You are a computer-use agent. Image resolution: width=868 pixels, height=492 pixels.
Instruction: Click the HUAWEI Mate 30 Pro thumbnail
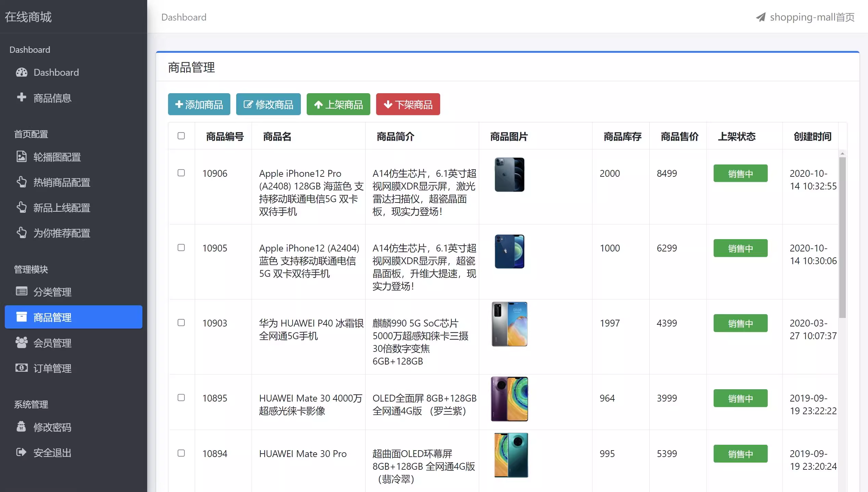[511, 455]
